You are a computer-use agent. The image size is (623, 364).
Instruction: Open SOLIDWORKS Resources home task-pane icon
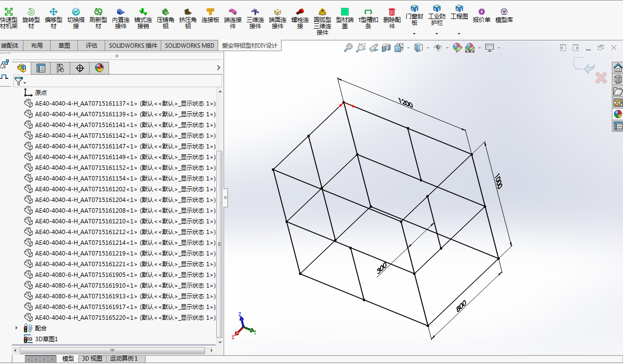pyautogui.click(x=618, y=68)
